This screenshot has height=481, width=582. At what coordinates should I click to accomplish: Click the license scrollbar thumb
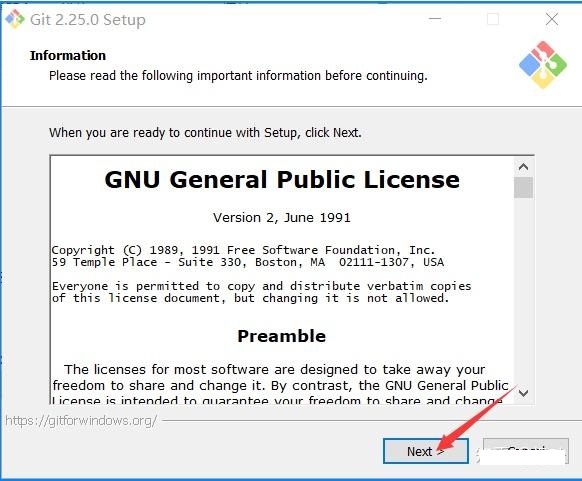pyautogui.click(x=523, y=187)
